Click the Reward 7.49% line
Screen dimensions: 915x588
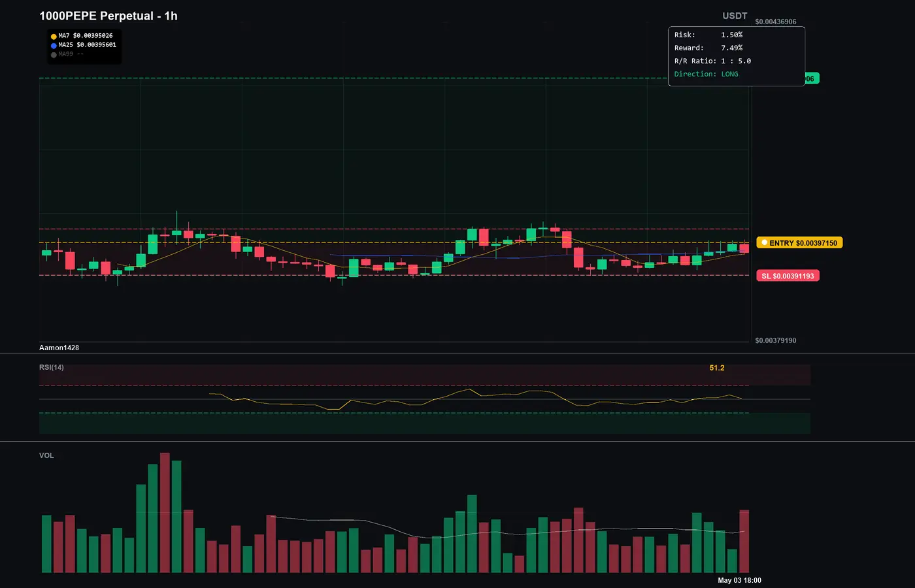coord(708,48)
